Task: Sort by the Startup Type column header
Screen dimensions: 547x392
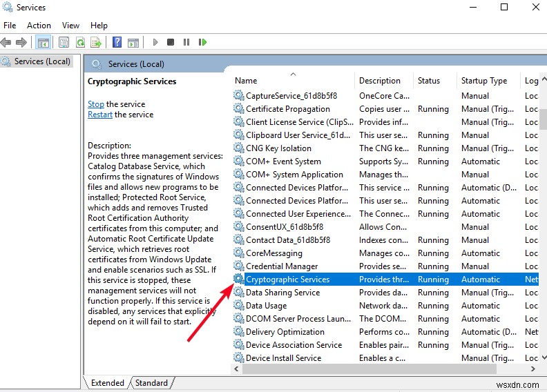Action: click(x=488, y=81)
